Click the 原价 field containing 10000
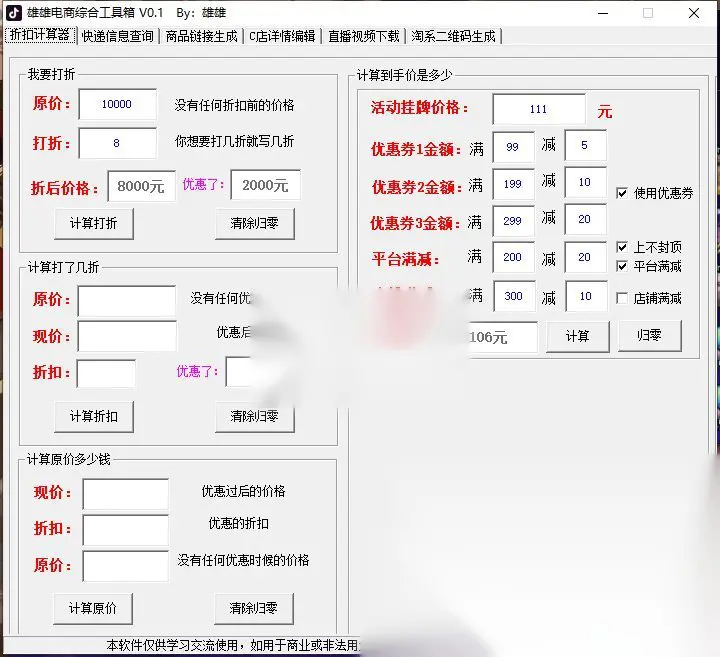720x657 pixels. (x=117, y=104)
